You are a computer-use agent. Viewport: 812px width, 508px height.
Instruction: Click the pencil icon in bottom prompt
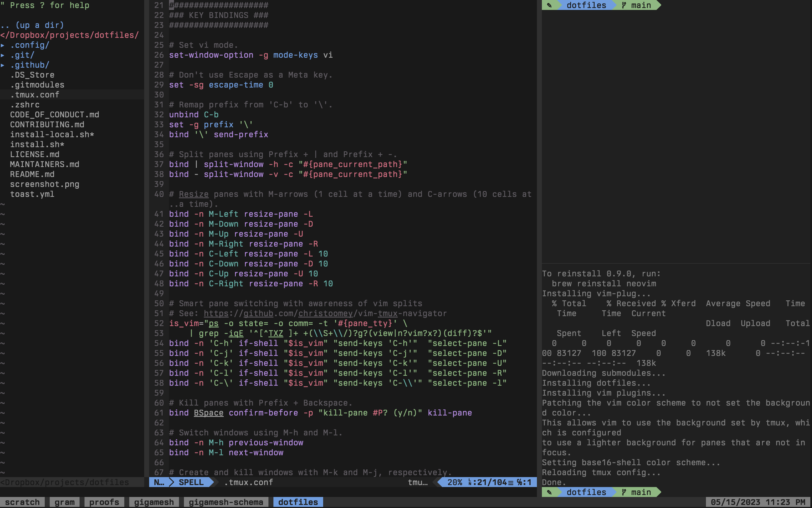(x=549, y=492)
